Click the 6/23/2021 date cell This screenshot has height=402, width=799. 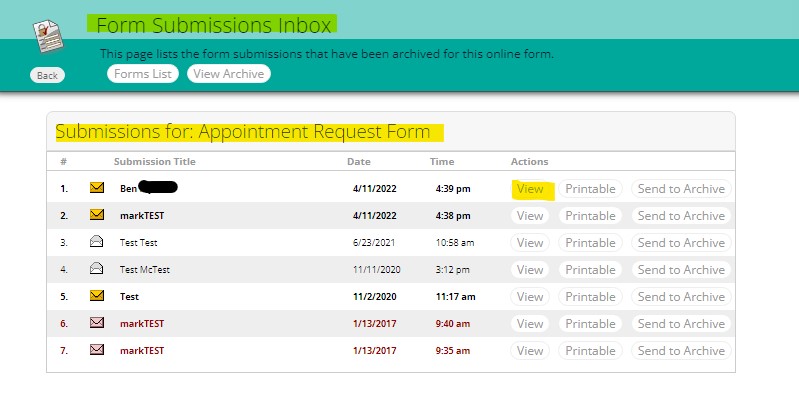[x=374, y=243]
